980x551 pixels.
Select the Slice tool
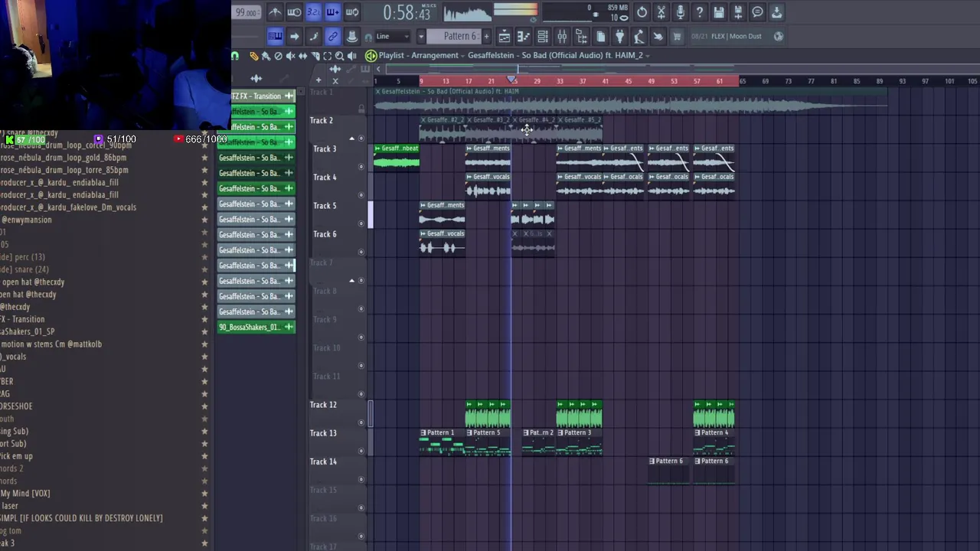(x=315, y=55)
